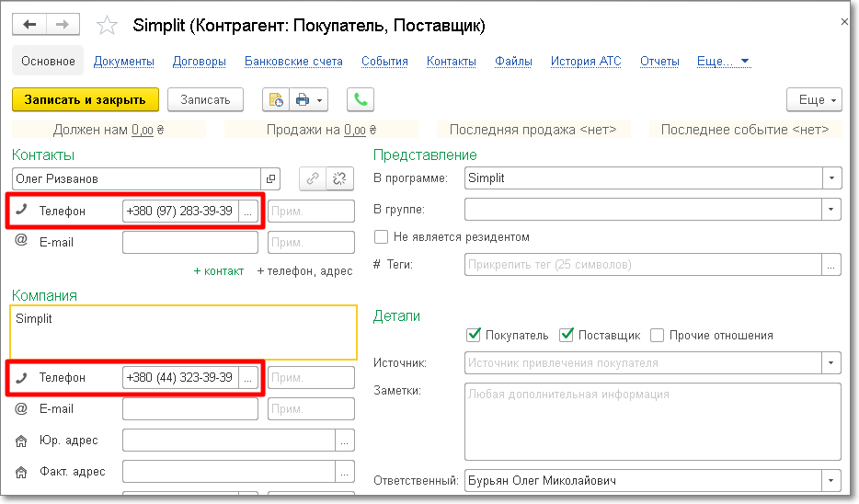Click the document report icon in toolbar
Screen dimensions: 859x504
pyautogui.click(x=276, y=99)
